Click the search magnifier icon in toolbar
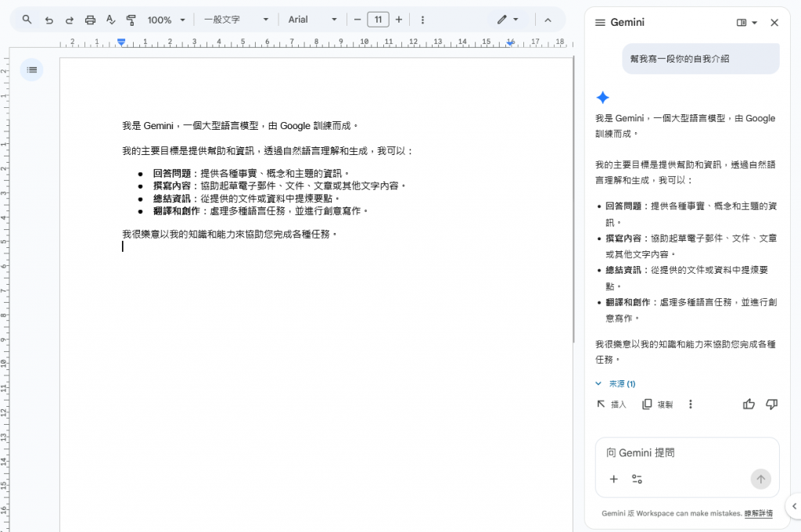 point(27,20)
